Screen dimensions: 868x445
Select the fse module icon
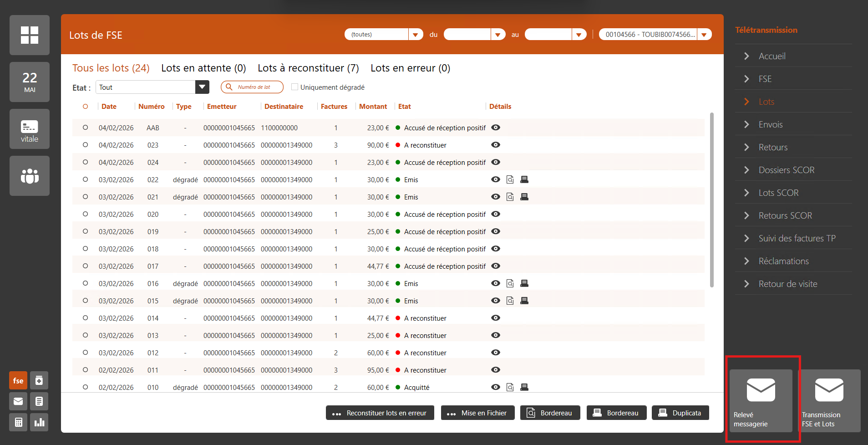18,380
